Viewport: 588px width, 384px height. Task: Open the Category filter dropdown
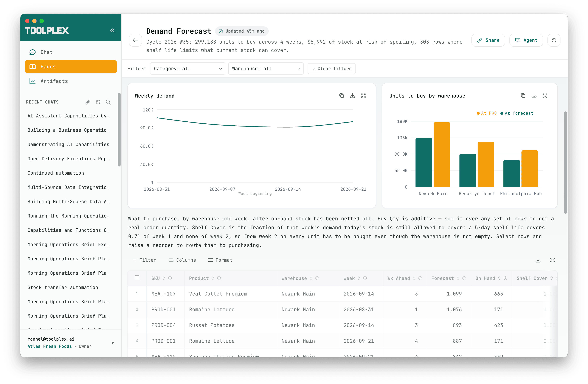tap(188, 68)
